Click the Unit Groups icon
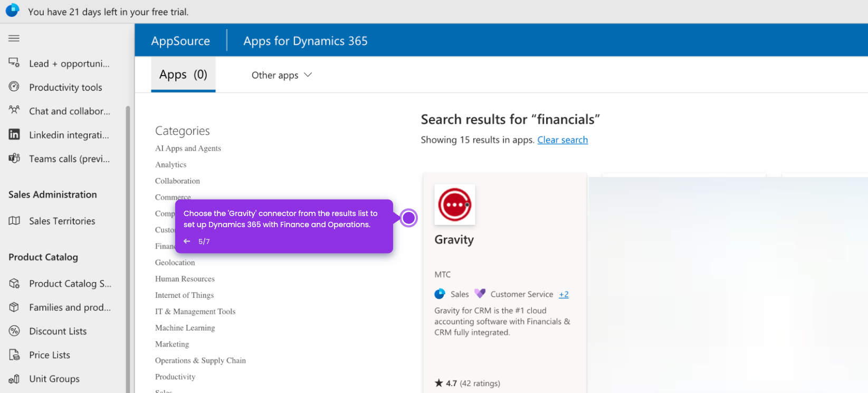 (x=14, y=378)
